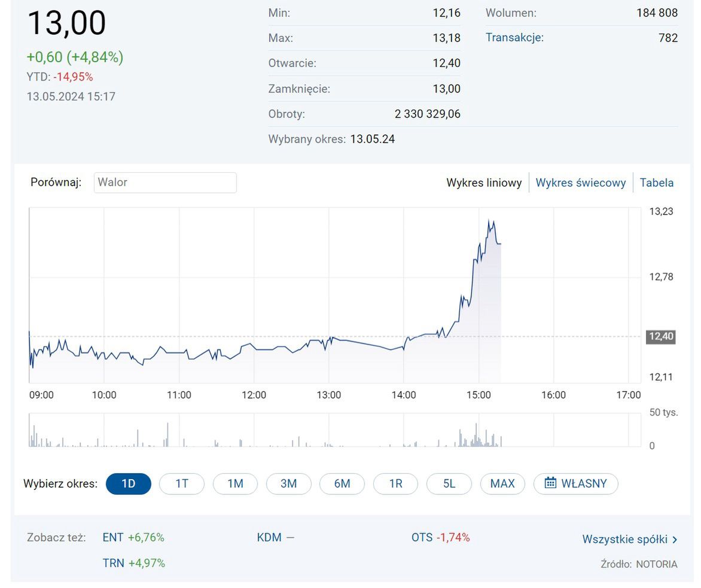Go to the KDM stock page

coord(269,537)
